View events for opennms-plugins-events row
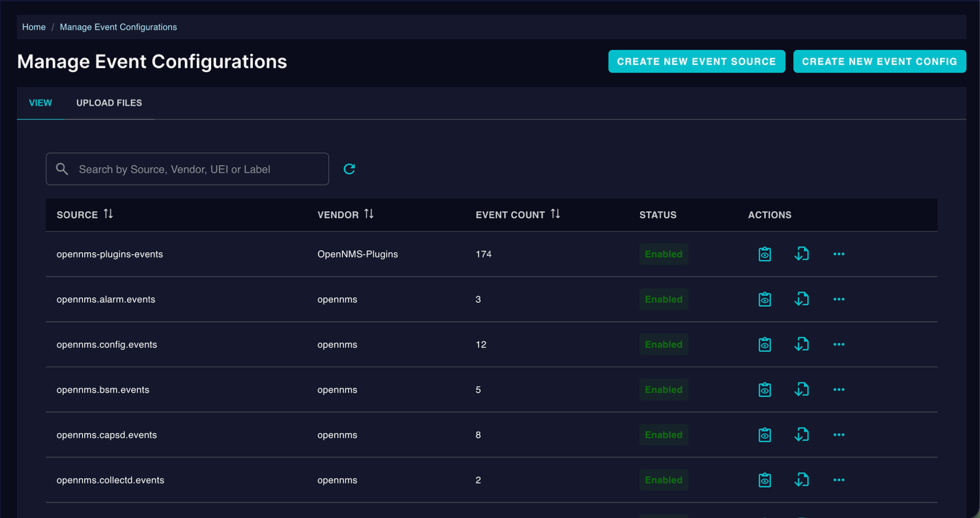980x518 pixels. (x=765, y=254)
